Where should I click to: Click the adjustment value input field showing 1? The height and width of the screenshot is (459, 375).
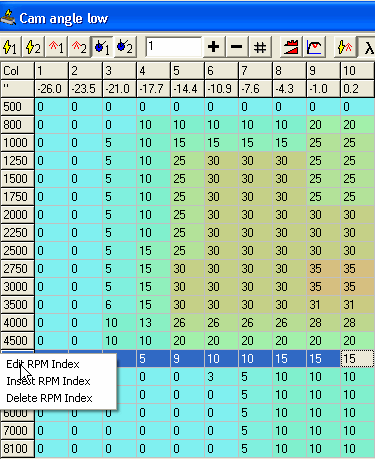tap(174, 47)
